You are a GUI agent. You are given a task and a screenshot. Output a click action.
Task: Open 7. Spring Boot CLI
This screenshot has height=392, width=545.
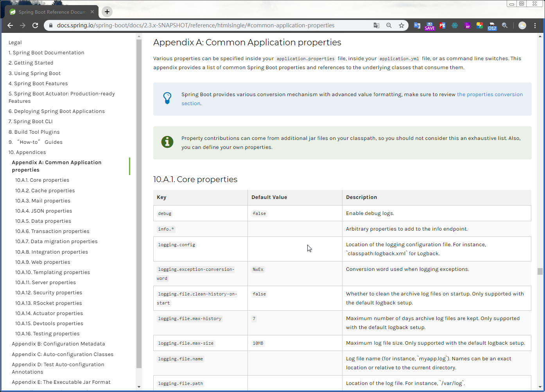click(x=30, y=122)
